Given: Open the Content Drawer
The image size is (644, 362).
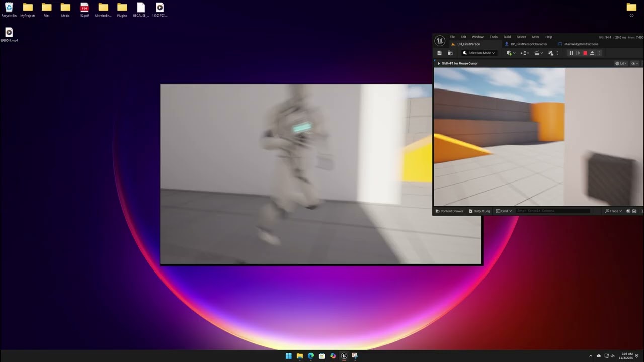Looking at the screenshot, I should coord(449,211).
